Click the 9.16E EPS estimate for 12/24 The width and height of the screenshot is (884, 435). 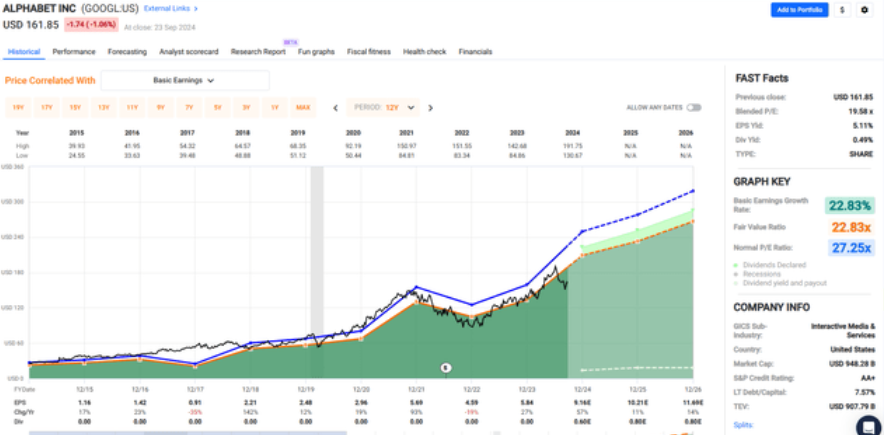tap(581, 403)
